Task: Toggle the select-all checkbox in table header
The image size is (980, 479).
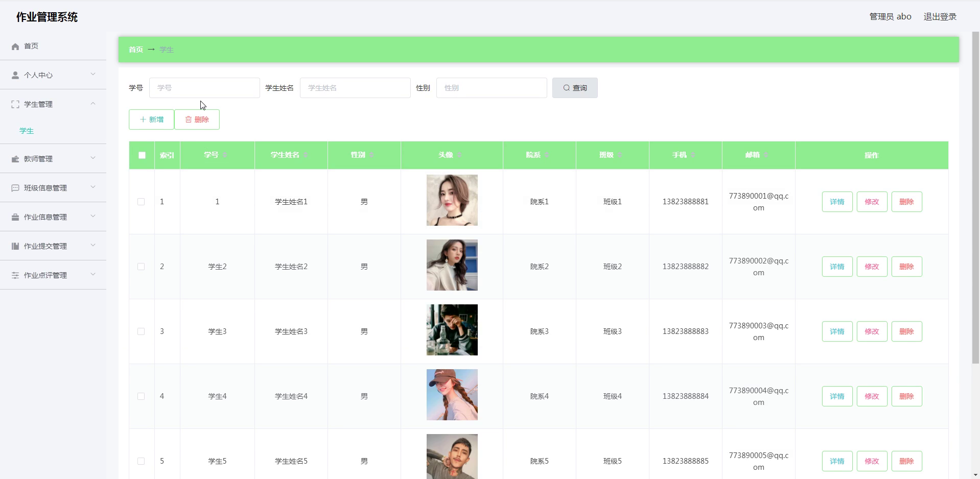Action: [x=142, y=155]
